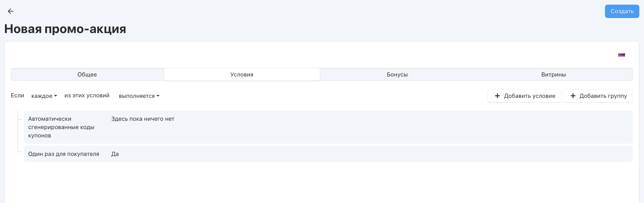Image resolution: width=644 pixels, height=203 pixels.
Task: Open the Бонусы tab
Action: (397, 75)
